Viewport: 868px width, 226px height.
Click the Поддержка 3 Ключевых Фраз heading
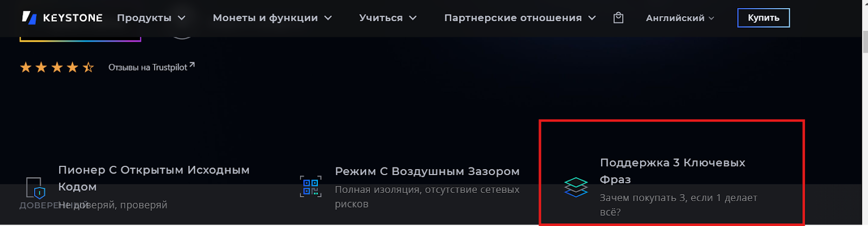[673, 171]
